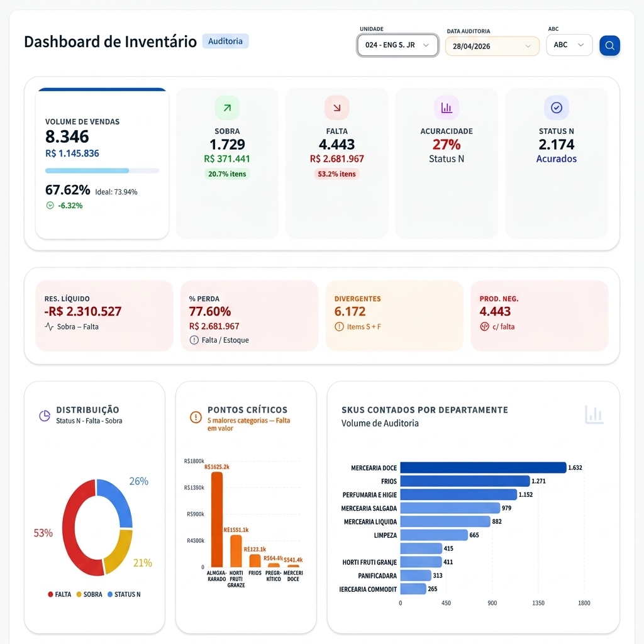Click the Pontos Críticos alert icon
This screenshot has width=644, height=644.
point(196,418)
